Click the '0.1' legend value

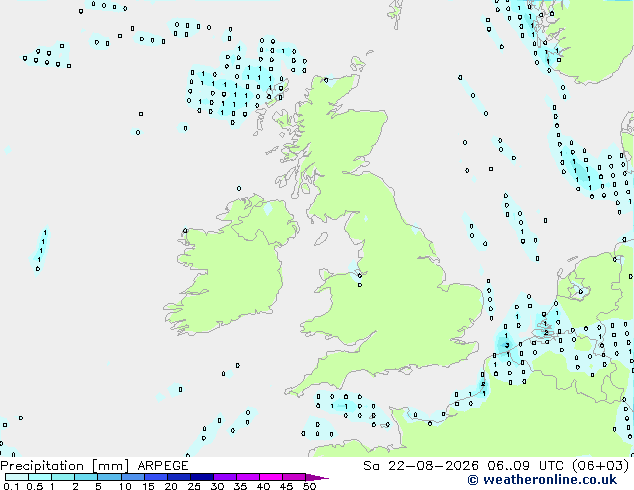coord(11,486)
